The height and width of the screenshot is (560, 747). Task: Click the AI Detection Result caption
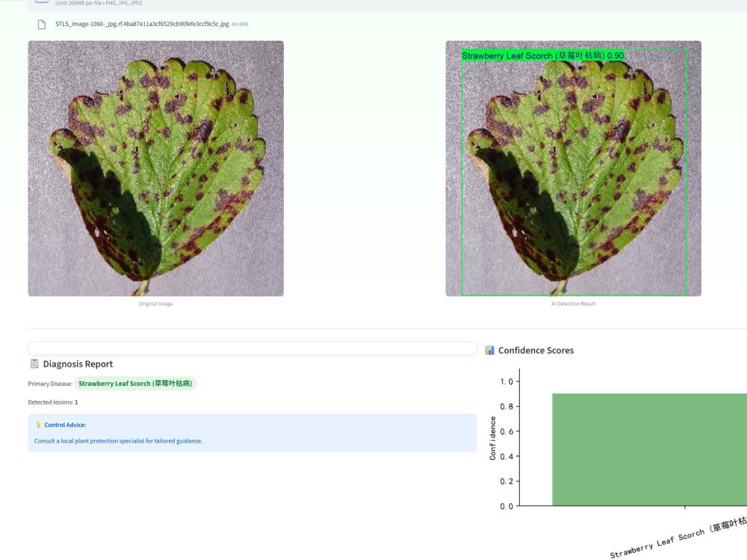click(573, 304)
